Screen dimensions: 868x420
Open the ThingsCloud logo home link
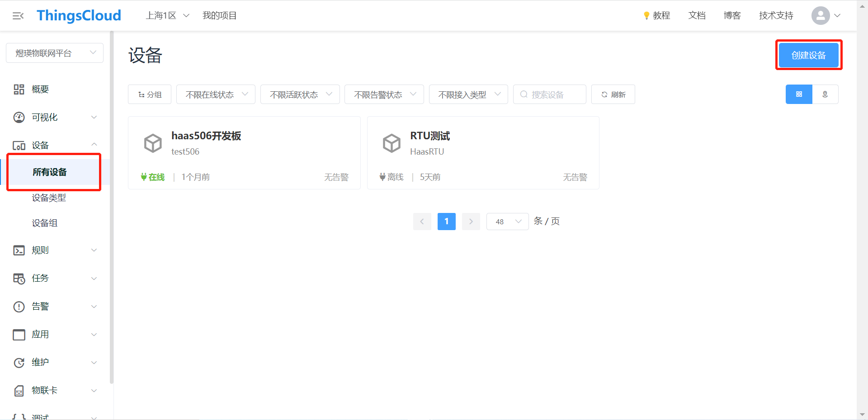[x=79, y=16]
